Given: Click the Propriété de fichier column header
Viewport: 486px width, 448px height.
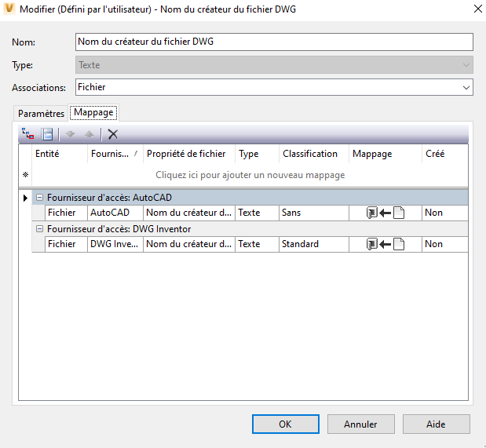Looking at the screenshot, I should [189, 154].
